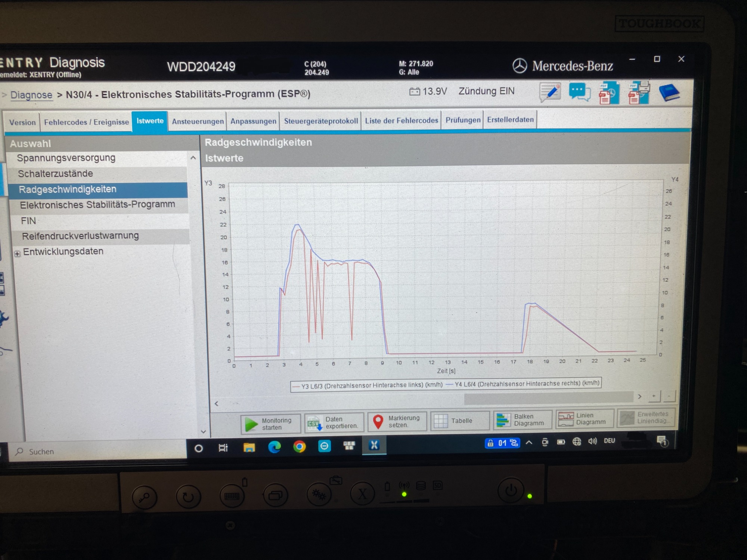747x560 pixels.
Task: Open the blue help book icon
Action: click(x=669, y=93)
